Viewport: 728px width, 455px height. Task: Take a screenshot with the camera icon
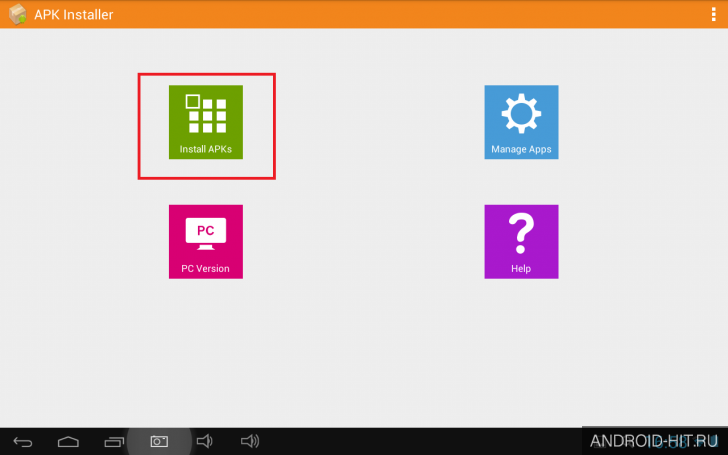(x=159, y=441)
